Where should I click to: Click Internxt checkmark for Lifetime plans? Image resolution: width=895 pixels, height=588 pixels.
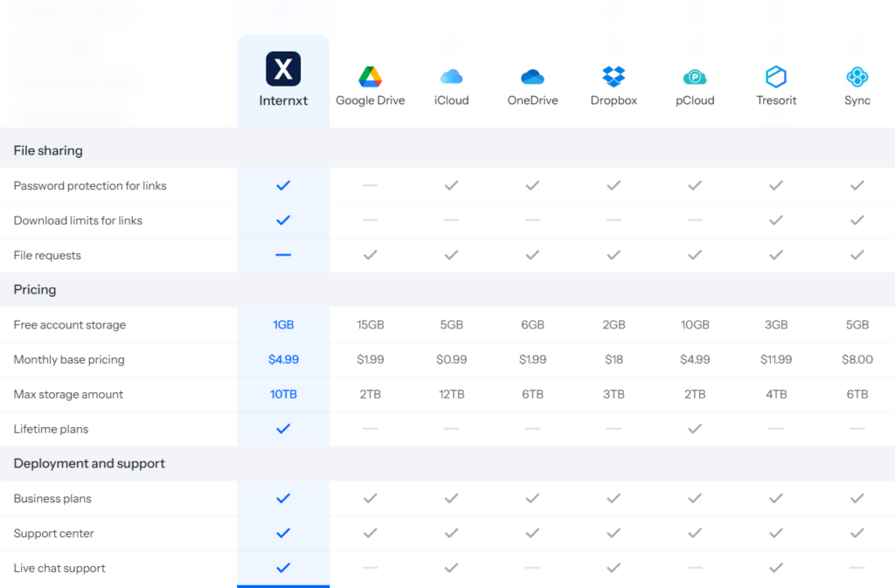283,429
